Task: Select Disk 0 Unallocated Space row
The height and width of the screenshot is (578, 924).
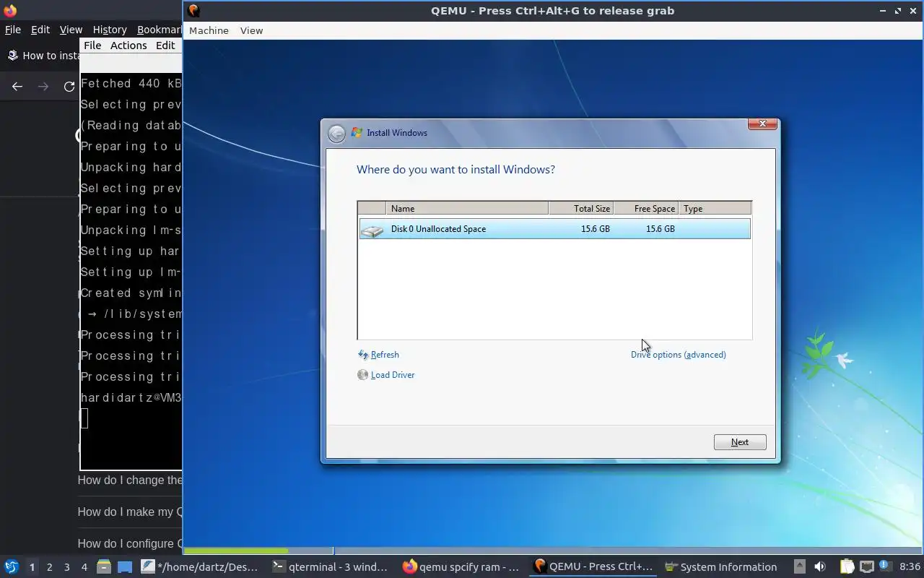Action: pos(554,229)
